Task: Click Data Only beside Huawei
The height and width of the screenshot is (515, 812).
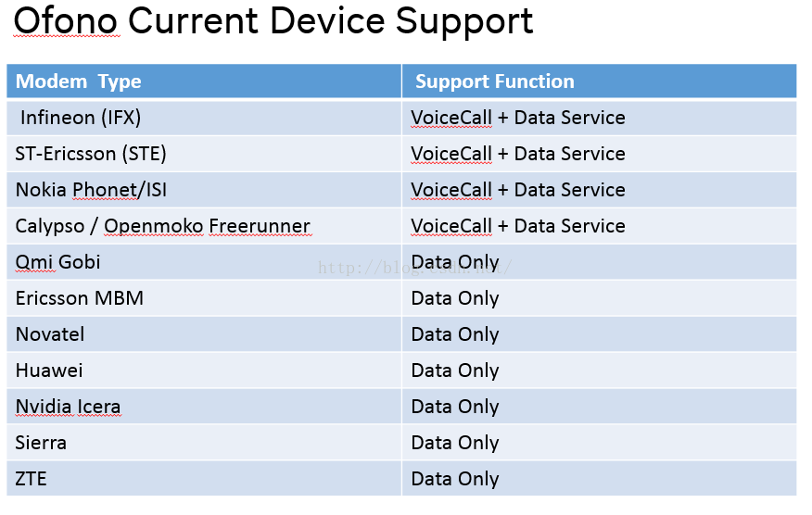Action: [x=455, y=371]
